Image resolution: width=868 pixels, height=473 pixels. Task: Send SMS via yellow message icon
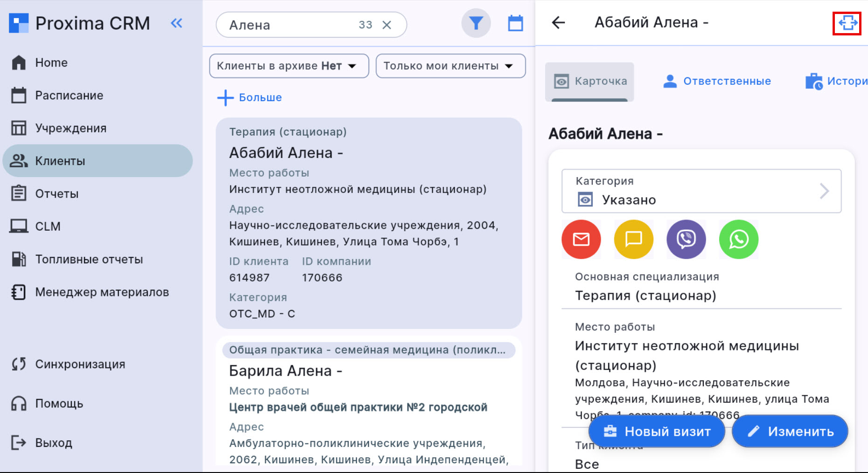click(x=633, y=240)
